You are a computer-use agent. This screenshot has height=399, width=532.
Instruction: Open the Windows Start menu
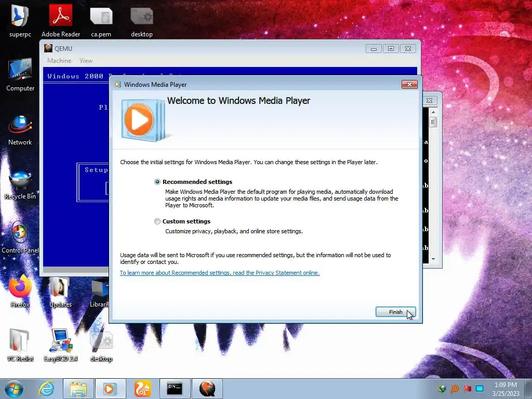pos(14,389)
